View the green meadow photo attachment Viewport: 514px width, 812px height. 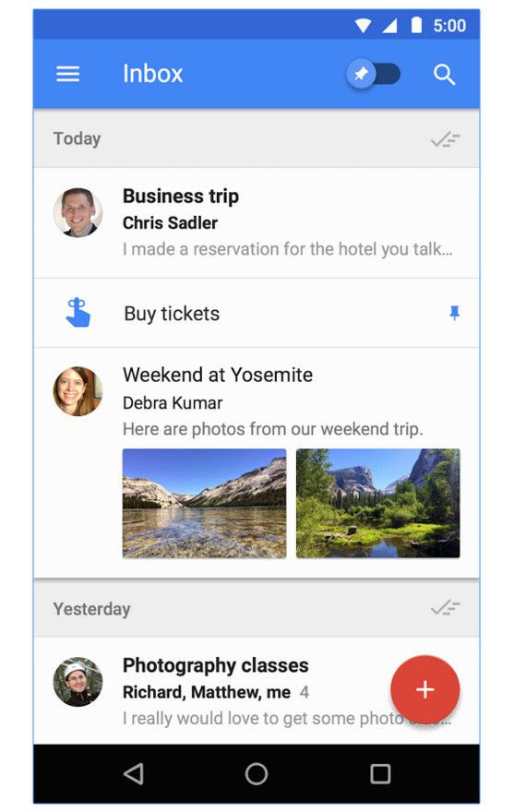tap(377, 503)
